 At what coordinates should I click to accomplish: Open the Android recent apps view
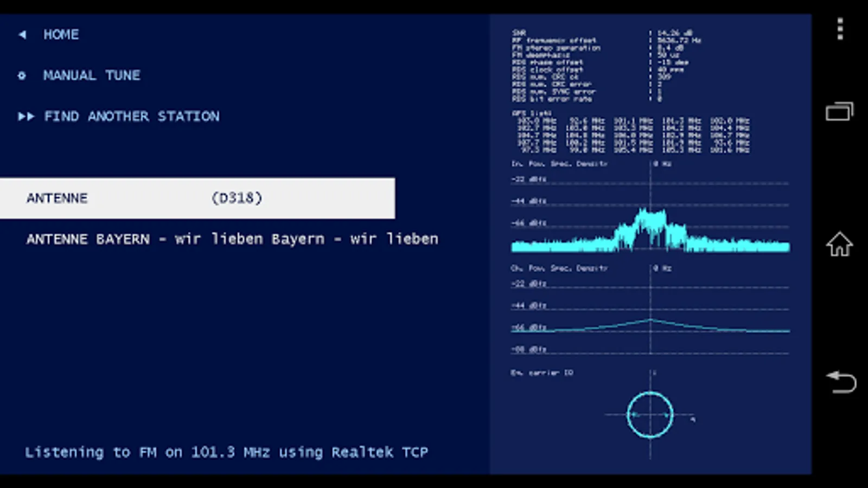pos(840,112)
